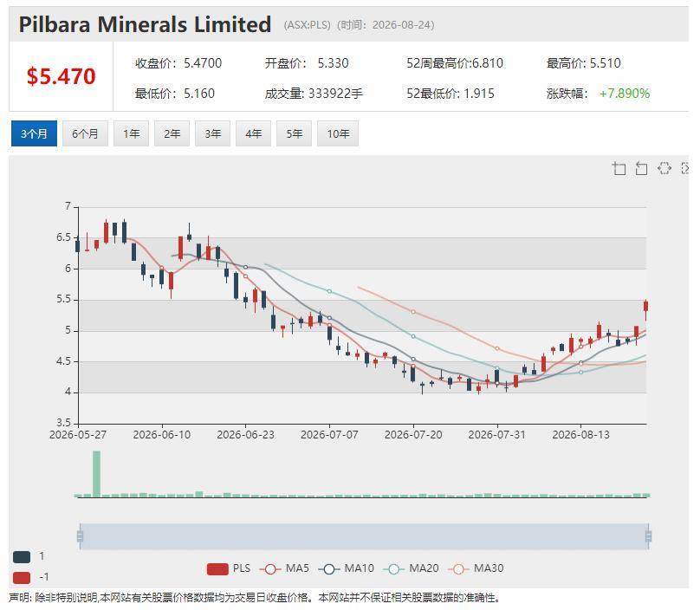This screenshot has width=700, height=610.
Task: Click the 声明 disclaimer text at bottom
Action: [x=255, y=598]
